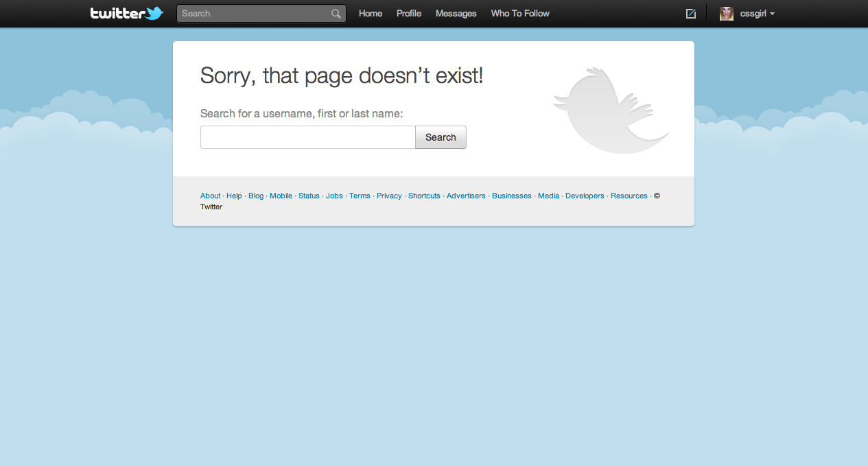Click the magnifier icon in top search box
The height and width of the screenshot is (466, 868).
click(336, 14)
